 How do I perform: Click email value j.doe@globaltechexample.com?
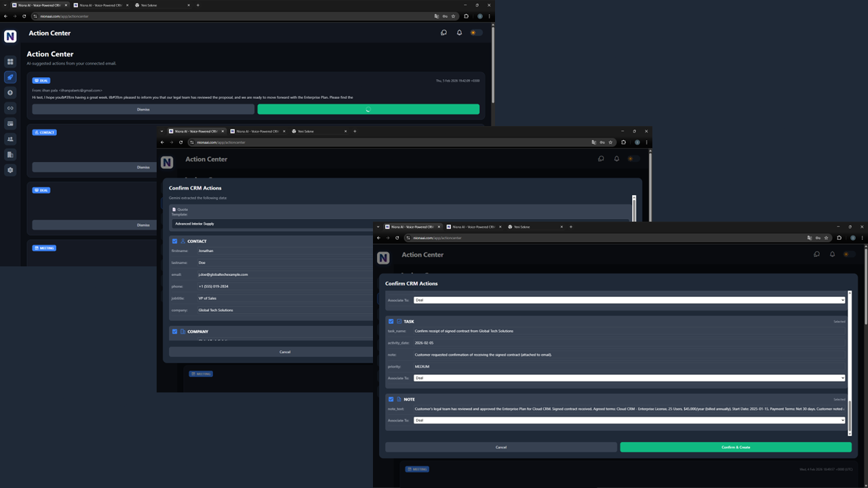coord(223,274)
